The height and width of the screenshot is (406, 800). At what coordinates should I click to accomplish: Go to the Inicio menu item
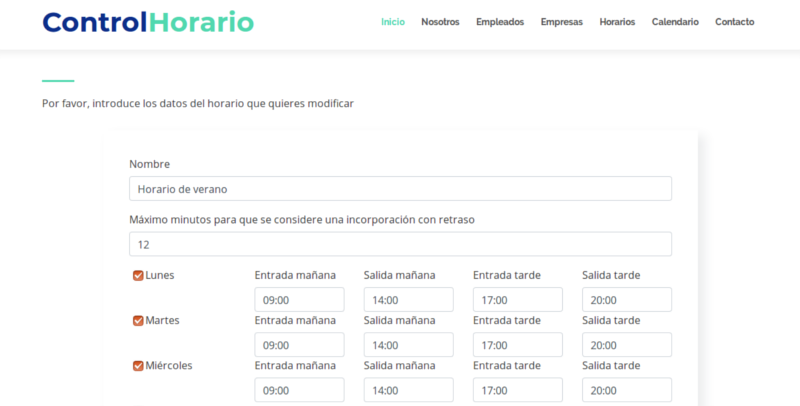pyautogui.click(x=393, y=22)
